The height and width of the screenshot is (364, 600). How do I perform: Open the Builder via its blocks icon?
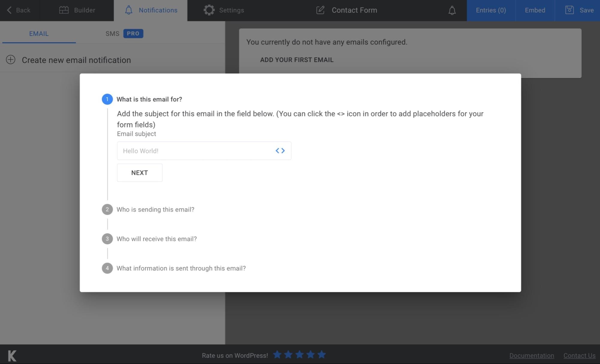tap(63, 10)
